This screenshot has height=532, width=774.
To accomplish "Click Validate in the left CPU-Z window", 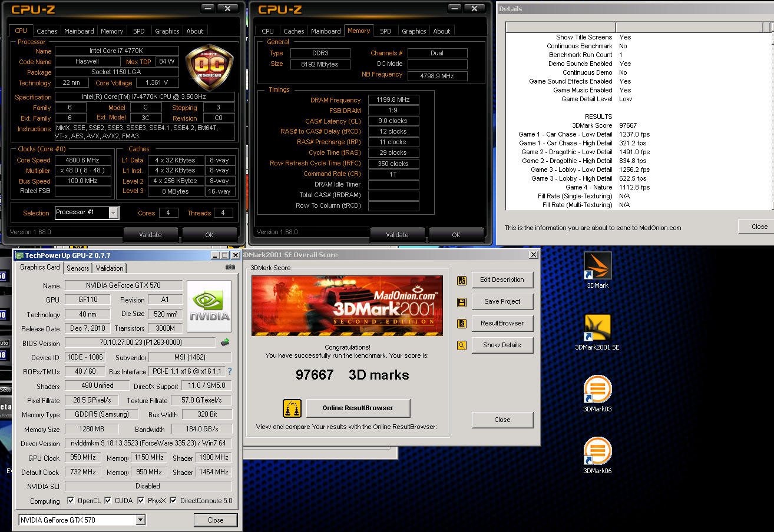I will (150, 235).
